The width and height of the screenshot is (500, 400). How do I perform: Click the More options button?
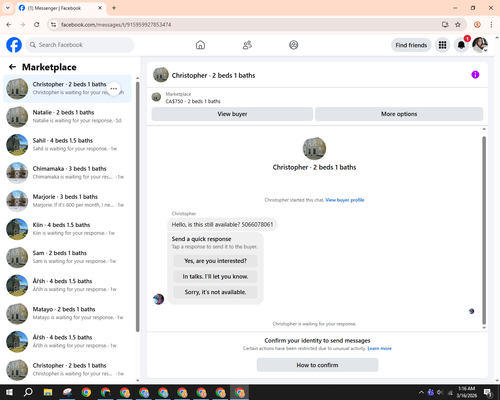pos(399,114)
